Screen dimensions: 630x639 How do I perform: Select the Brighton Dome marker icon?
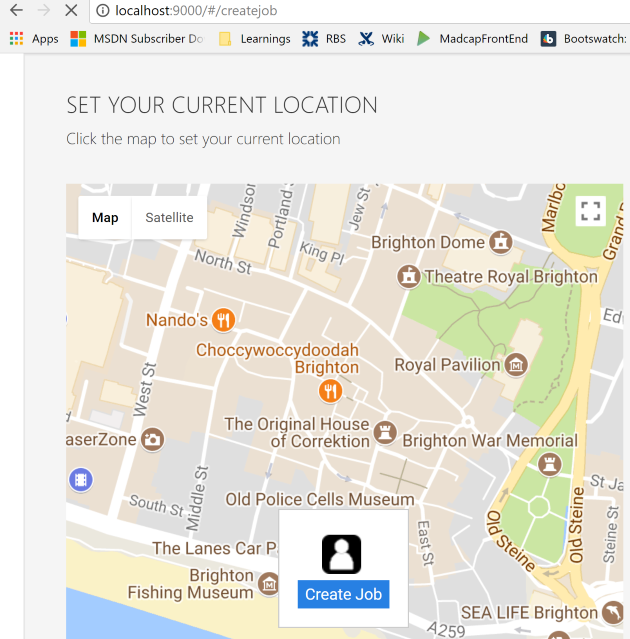click(x=501, y=242)
